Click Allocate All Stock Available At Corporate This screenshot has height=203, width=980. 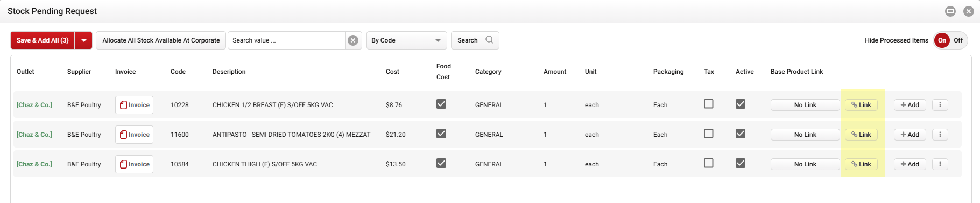click(161, 40)
